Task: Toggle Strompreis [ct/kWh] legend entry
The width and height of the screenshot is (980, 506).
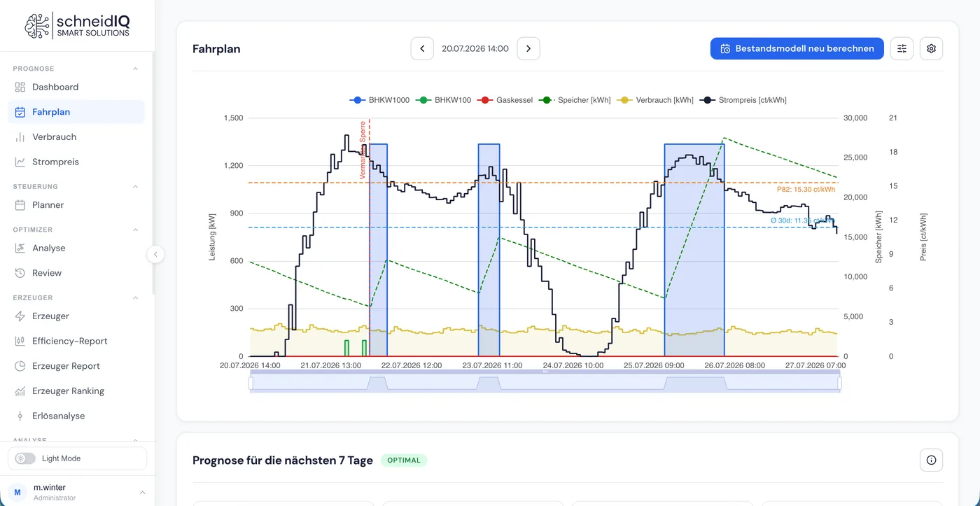Action: tap(744, 100)
